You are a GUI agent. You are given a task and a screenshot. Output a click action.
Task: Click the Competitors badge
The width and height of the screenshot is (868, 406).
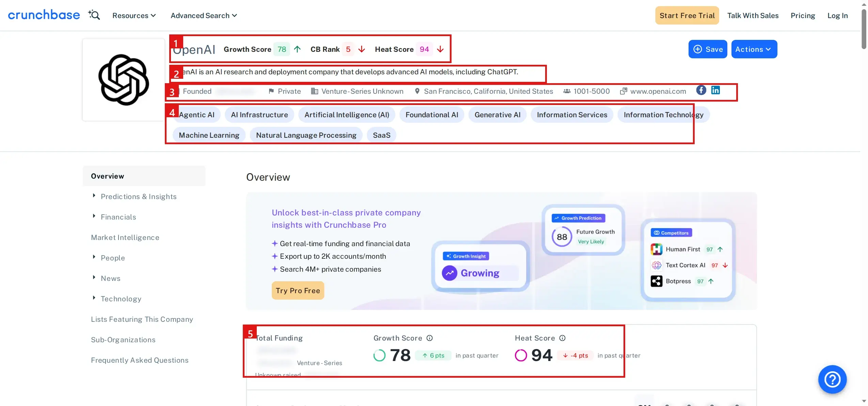click(671, 233)
